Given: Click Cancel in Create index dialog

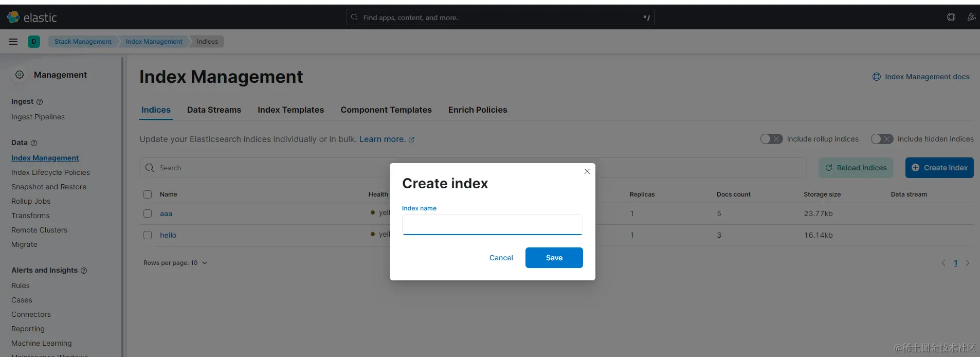Looking at the screenshot, I should pos(501,258).
